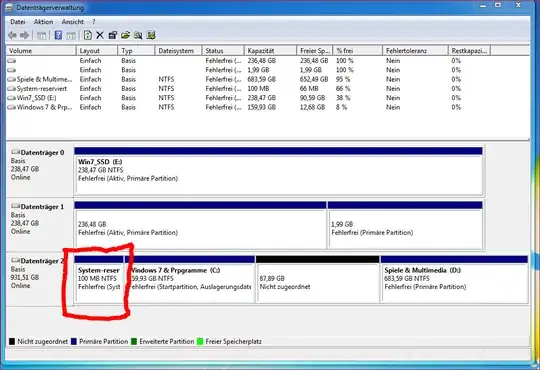The image size is (540, 370).
Task: Select Spiele & Multimedia (D:) partition block
Action: point(454,279)
